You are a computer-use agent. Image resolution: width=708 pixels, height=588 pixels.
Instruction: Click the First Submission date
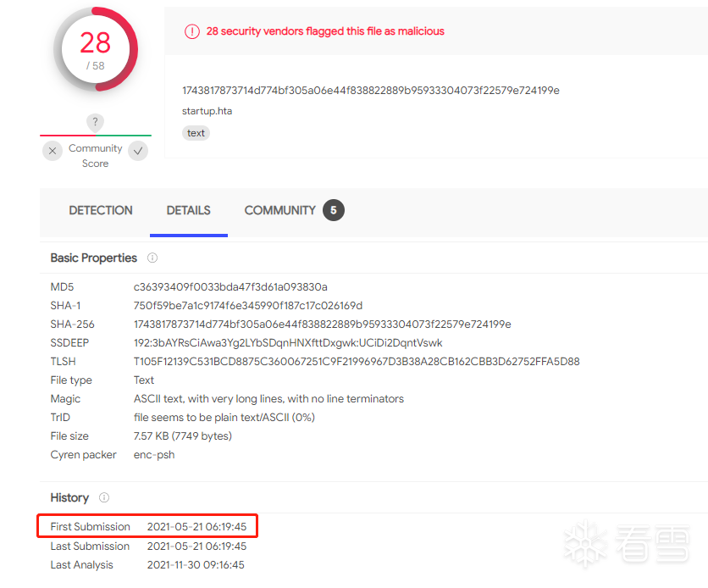coord(196,527)
